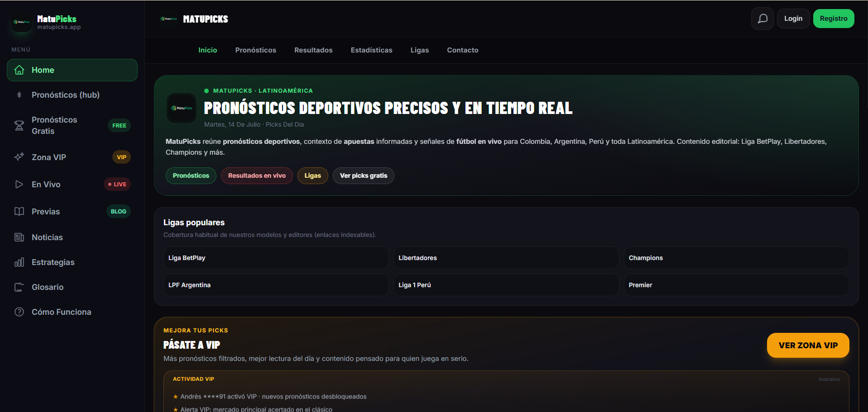Click the orange VER ZONA VIP button
Viewport: 868px width, 412px height.
[x=808, y=345]
